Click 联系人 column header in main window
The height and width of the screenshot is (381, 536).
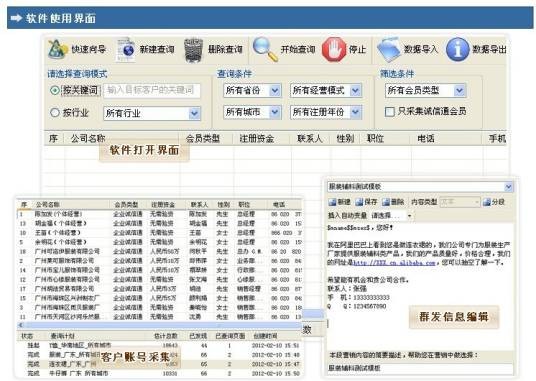[x=309, y=138]
